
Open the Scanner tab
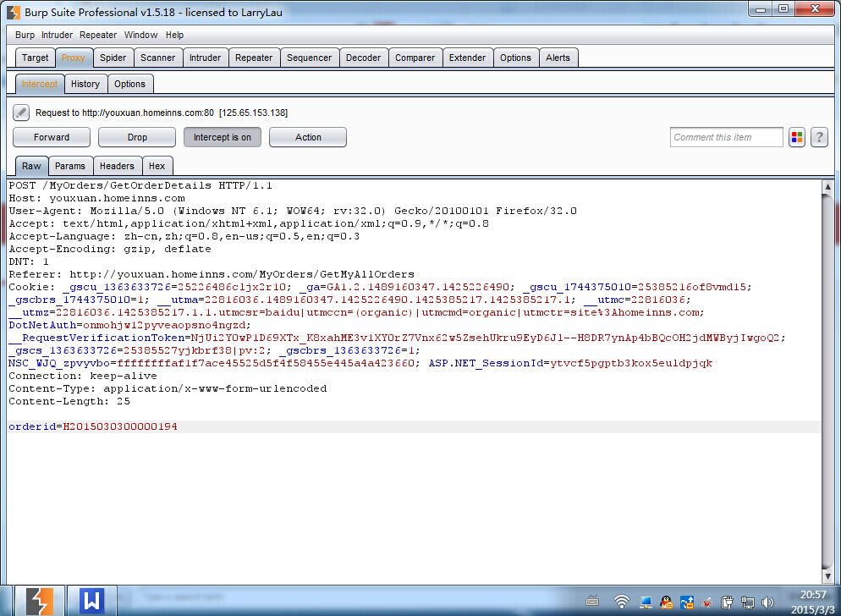[157, 58]
